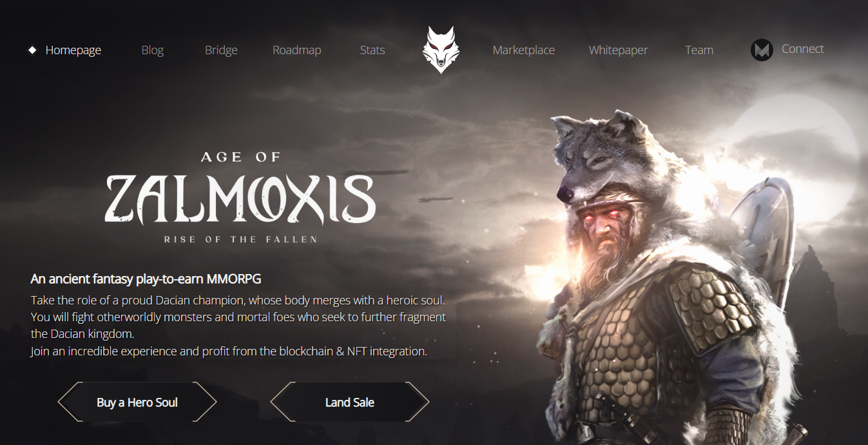868x445 pixels.
Task: Open the Land Sale button
Action: 350,402
